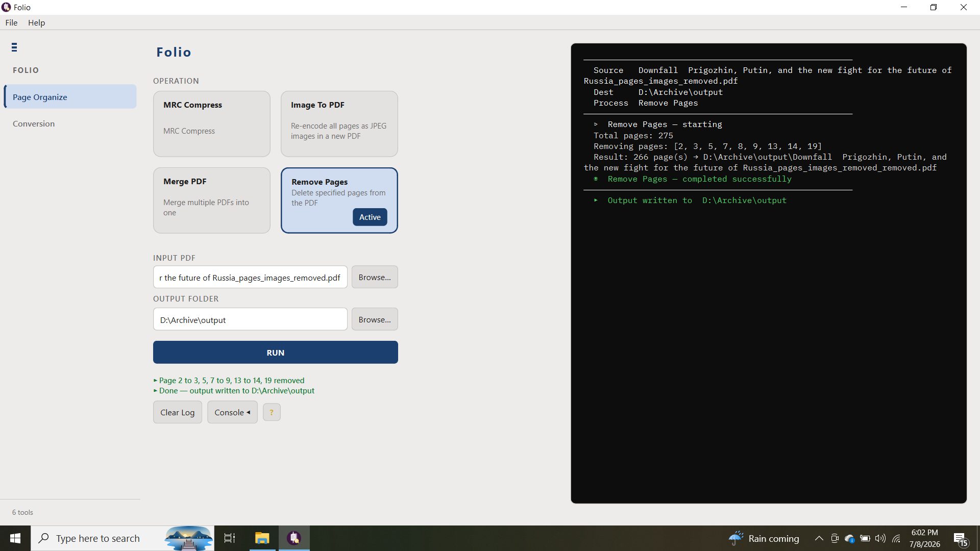Open the Rain coming weather widget
The image size is (980, 551).
point(764,538)
